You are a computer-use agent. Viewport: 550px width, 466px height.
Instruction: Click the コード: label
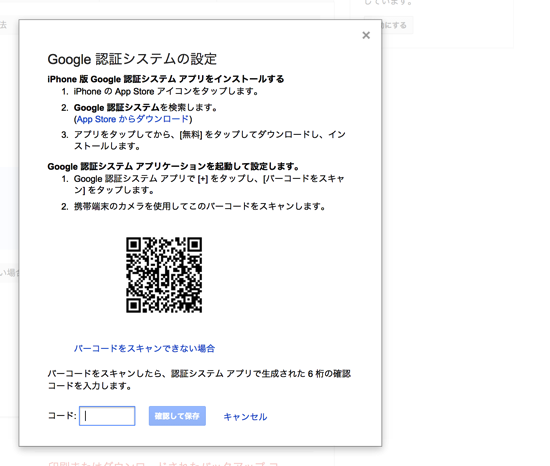tap(62, 416)
